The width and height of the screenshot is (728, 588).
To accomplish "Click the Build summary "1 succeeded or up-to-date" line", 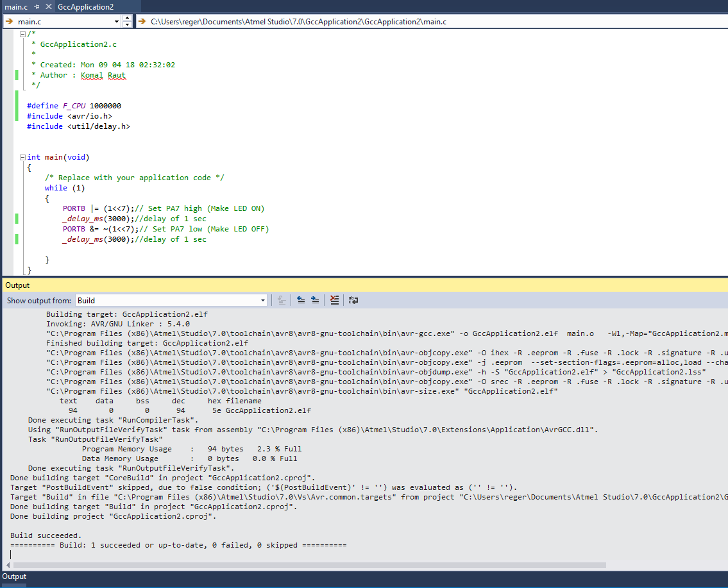I will (178, 545).
